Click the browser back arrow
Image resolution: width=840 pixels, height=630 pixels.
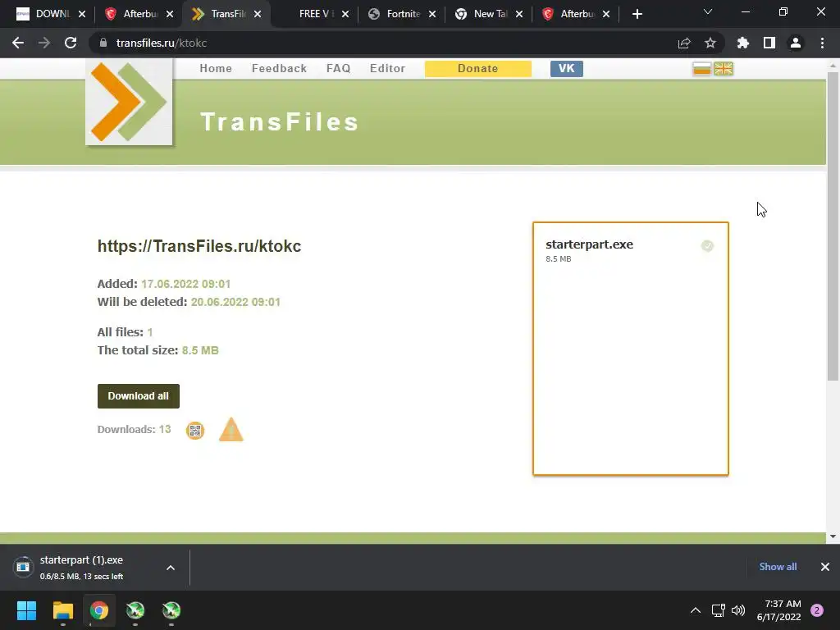(x=18, y=43)
